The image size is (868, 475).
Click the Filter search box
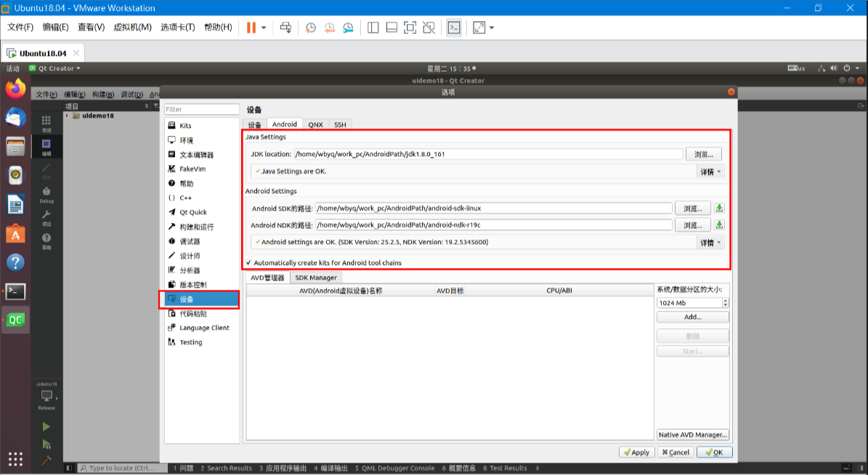201,110
